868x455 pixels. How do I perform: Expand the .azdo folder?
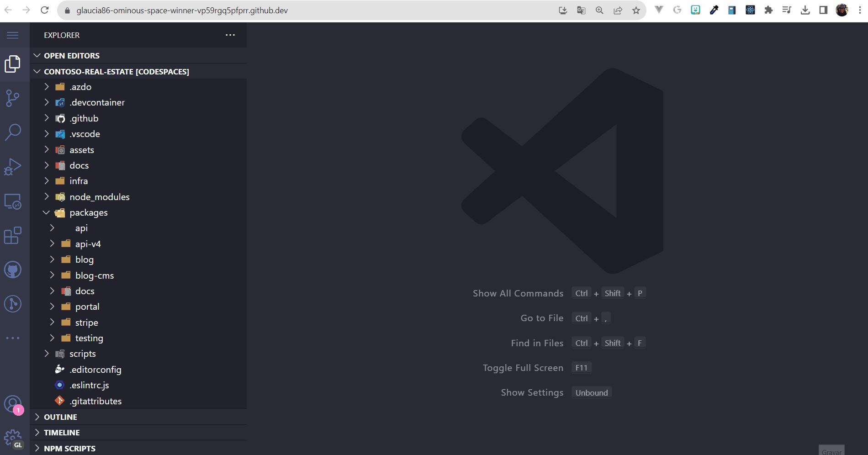138,87
